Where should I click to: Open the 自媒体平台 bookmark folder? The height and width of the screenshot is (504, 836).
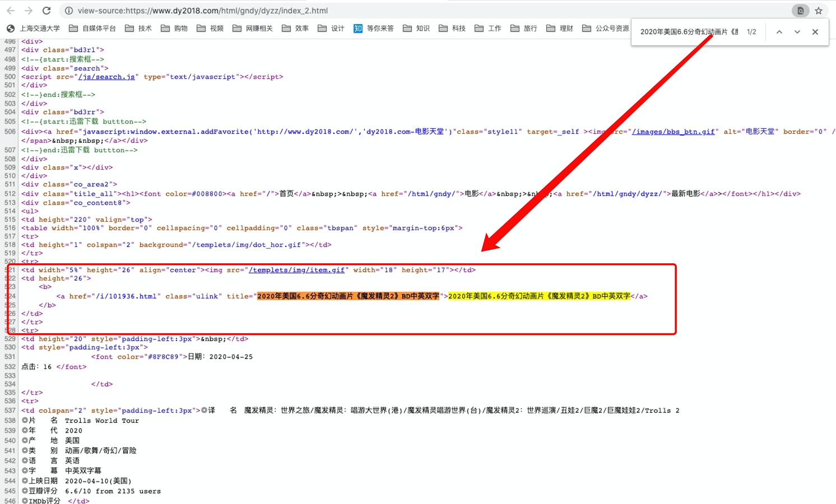point(92,29)
